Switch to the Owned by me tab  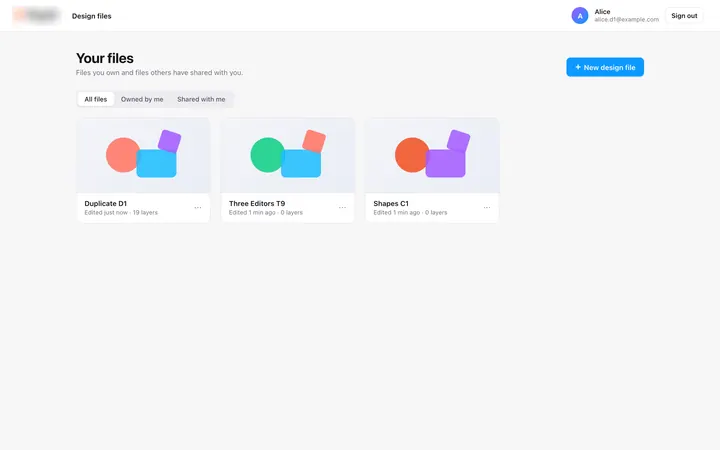(x=142, y=99)
